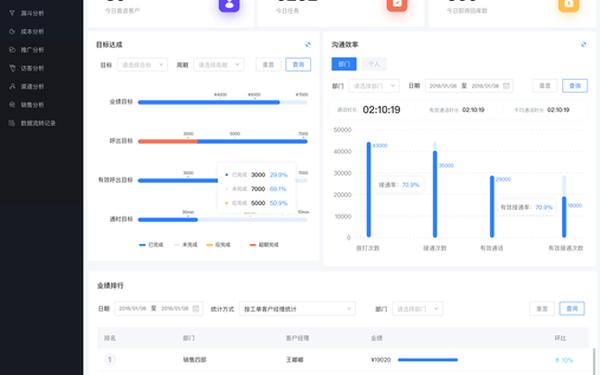Screen dimensions: 600x375
Task: Expand 沟通效率 panel with fullscreen icon
Action: coord(584,44)
